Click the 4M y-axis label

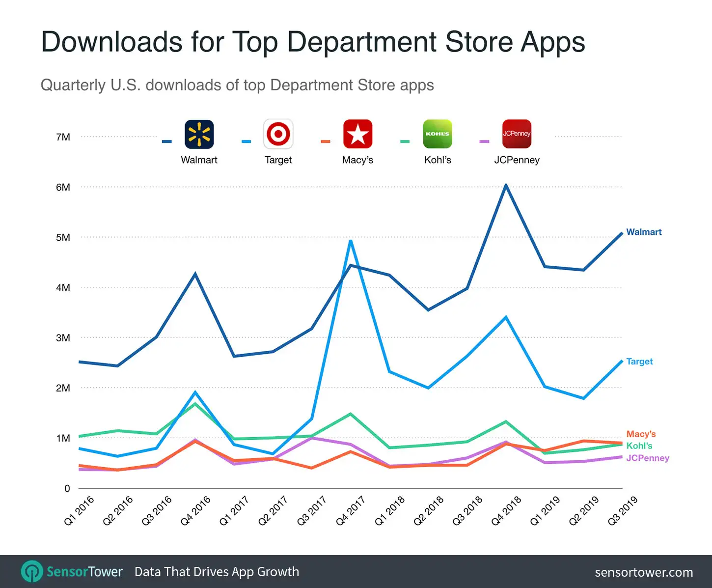pyautogui.click(x=63, y=288)
